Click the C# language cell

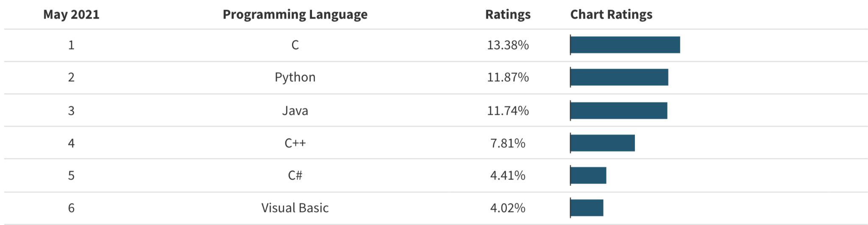point(295,176)
